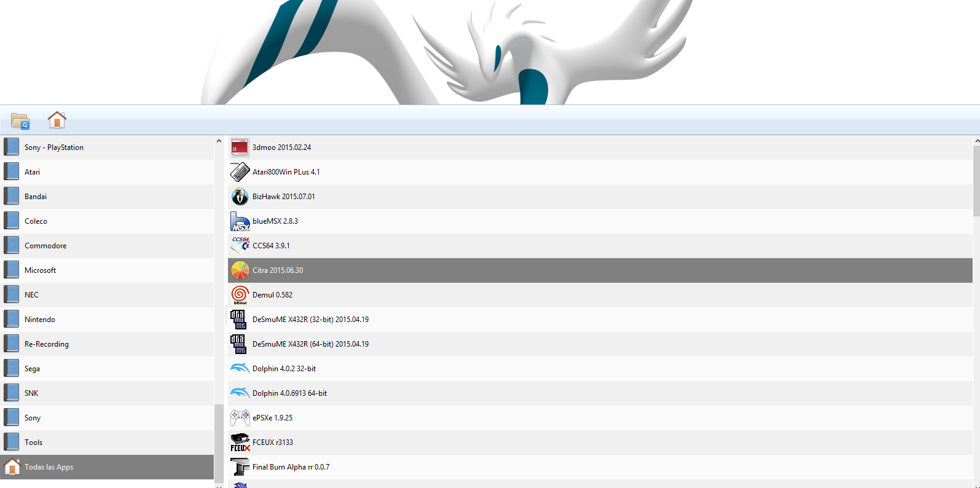
Task: Select Demul 0.582 entry
Action: [600, 295]
